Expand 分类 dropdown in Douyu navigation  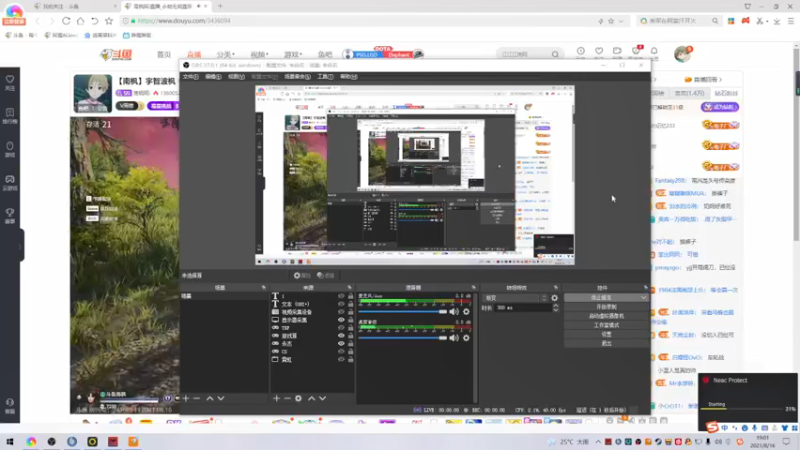pyautogui.click(x=226, y=55)
